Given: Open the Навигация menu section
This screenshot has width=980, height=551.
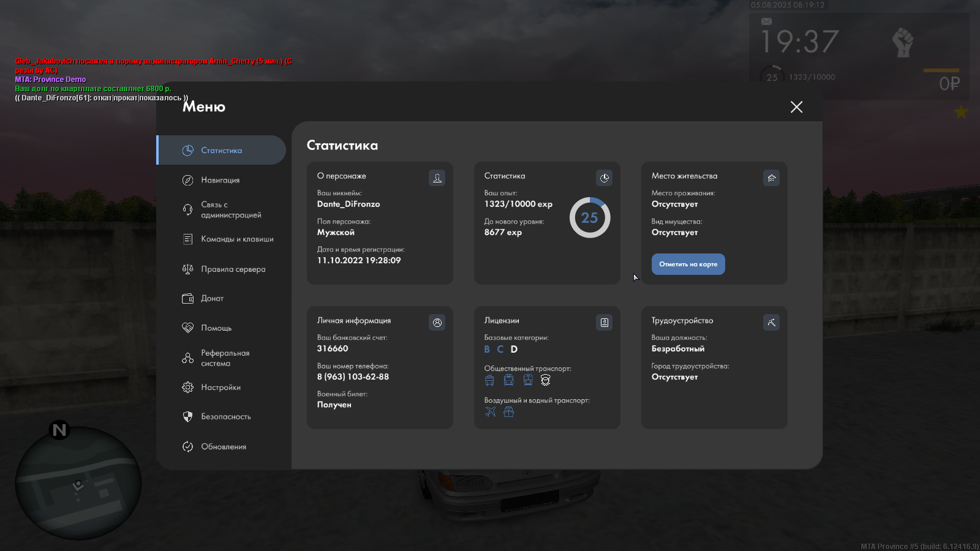Looking at the screenshot, I should (220, 180).
